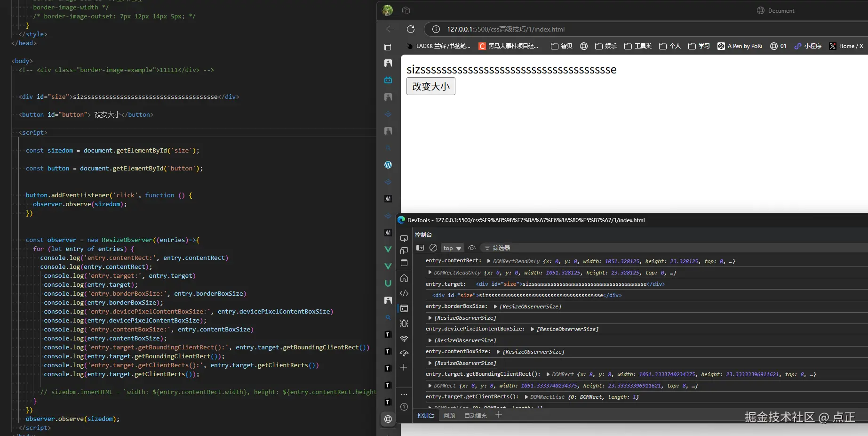Switch to the 自动填充 drawer tab

coord(476,415)
